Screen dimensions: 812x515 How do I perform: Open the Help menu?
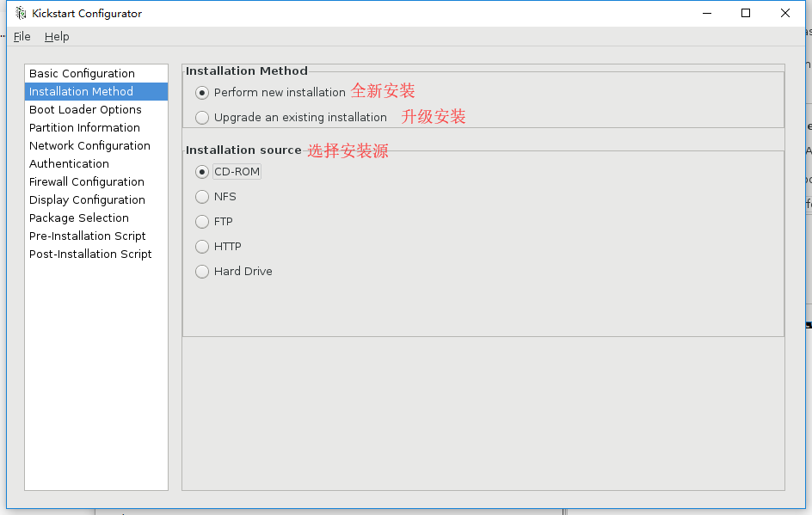tap(57, 37)
